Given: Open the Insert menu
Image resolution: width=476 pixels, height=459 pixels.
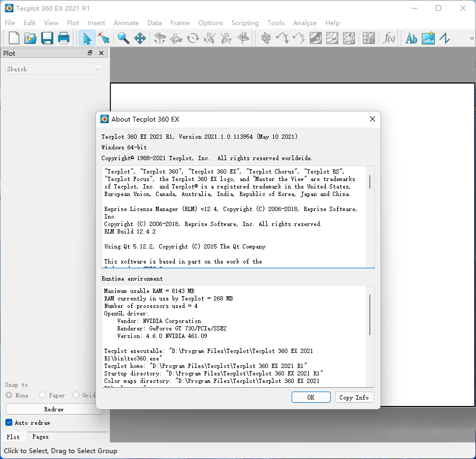Looking at the screenshot, I should (x=96, y=22).
